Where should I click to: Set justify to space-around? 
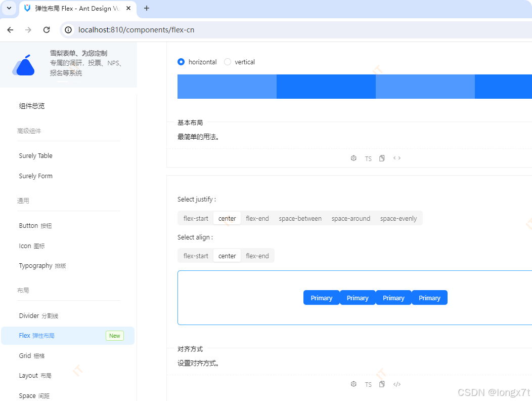[x=351, y=219]
